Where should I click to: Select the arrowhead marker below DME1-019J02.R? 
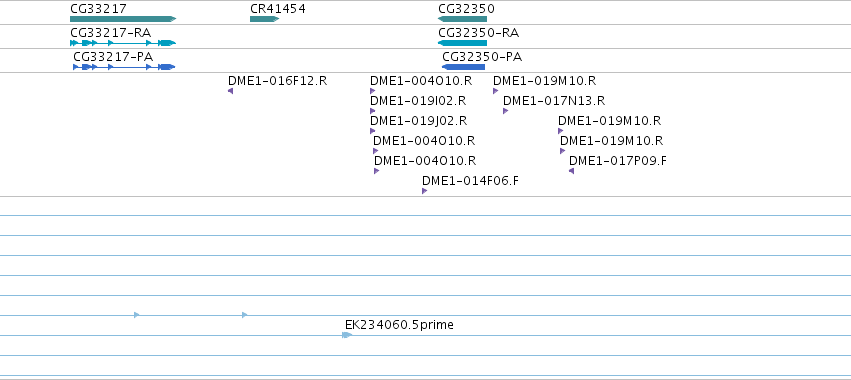pyautogui.click(x=372, y=131)
